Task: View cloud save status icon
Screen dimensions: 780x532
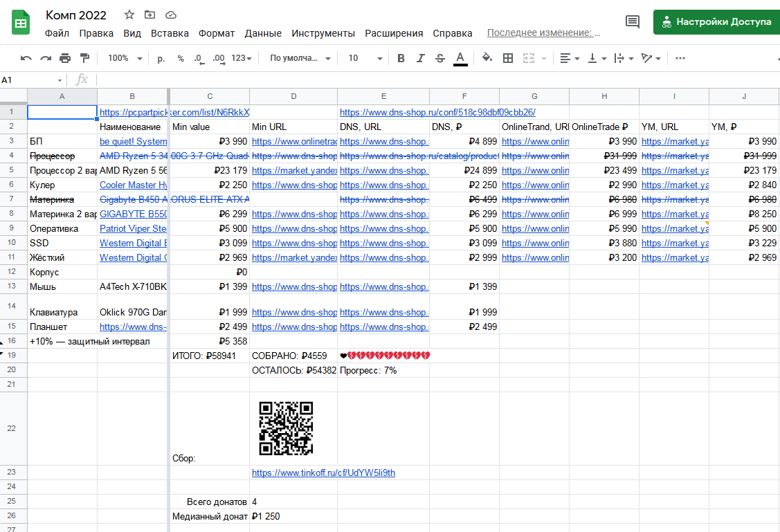Action: point(171,15)
